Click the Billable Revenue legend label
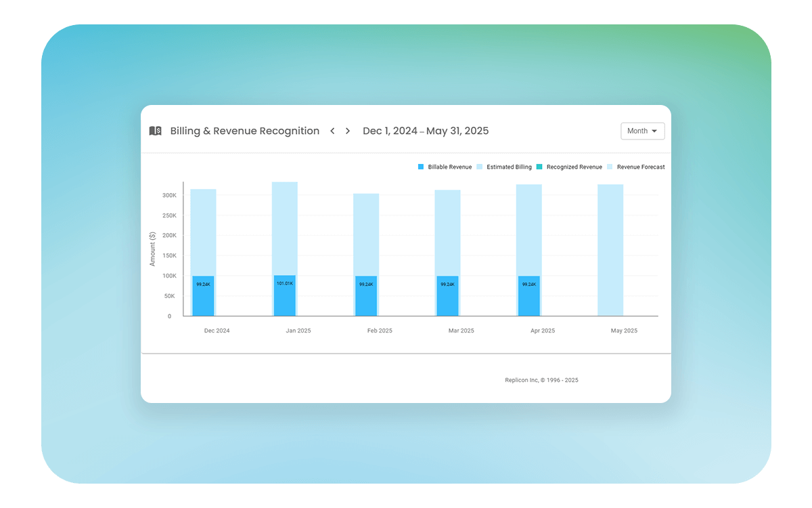The height and width of the screenshot is (508, 812). [x=450, y=167]
